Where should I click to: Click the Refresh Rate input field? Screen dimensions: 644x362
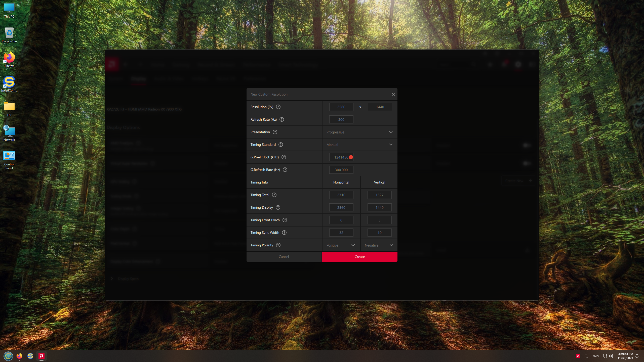pyautogui.click(x=341, y=119)
